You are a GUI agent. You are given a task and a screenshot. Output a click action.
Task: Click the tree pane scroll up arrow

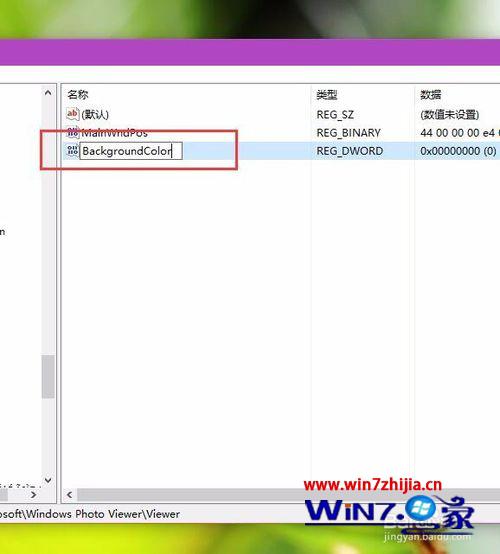pos(48,93)
